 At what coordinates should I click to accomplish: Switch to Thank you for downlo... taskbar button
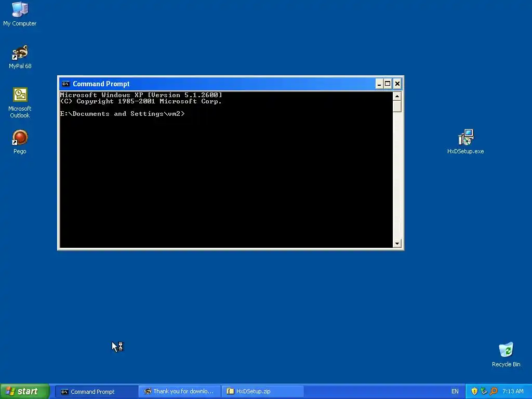pos(179,392)
